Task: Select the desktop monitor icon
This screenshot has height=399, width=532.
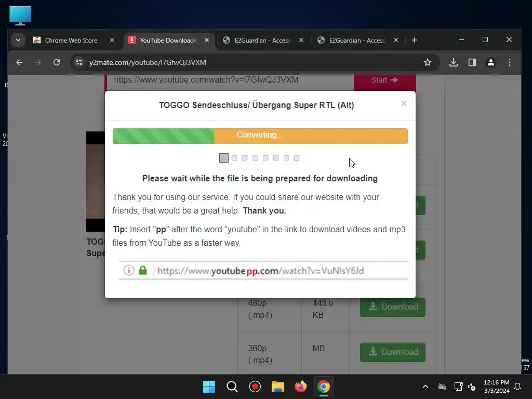Action: tap(20, 16)
